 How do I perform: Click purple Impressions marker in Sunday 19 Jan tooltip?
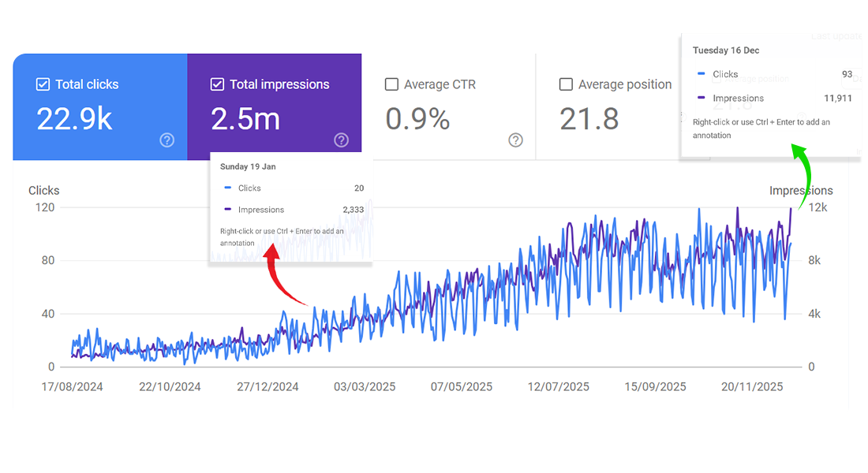[x=227, y=210]
